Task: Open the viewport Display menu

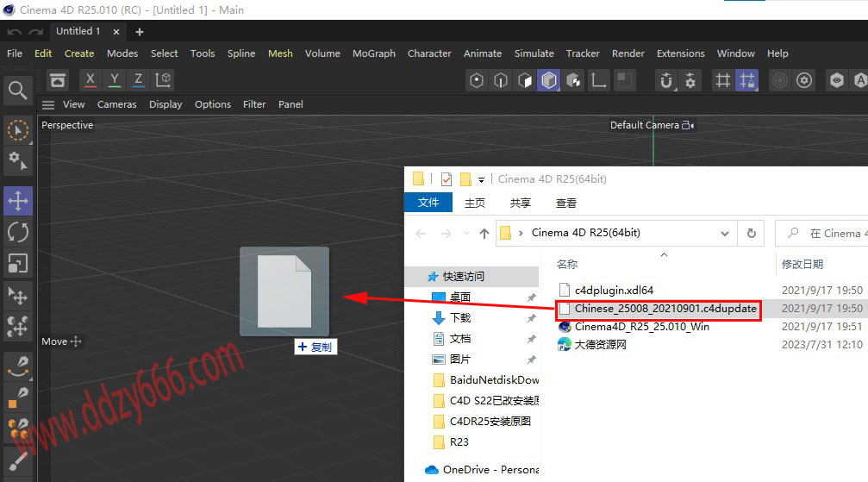Action: click(x=165, y=104)
